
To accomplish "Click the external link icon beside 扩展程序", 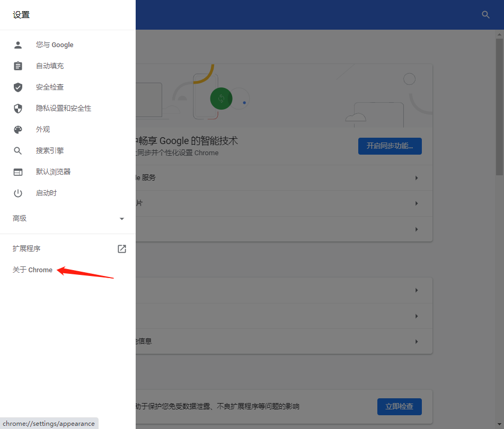I will coord(122,248).
